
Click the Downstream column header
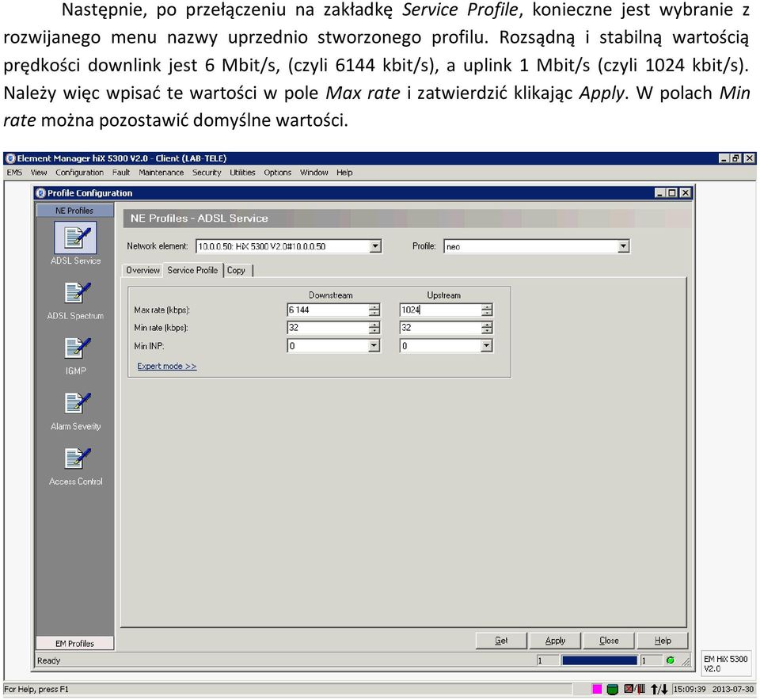(x=331, y=295)
